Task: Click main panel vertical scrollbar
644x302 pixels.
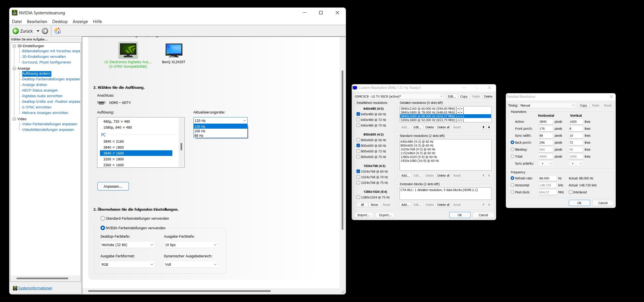Action: click(x=342, y=150)
